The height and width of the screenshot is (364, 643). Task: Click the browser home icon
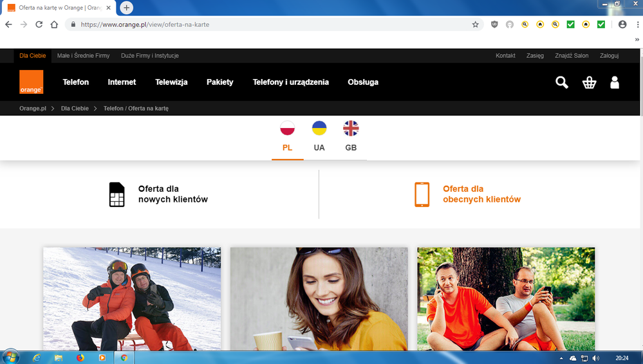(54, 24)
